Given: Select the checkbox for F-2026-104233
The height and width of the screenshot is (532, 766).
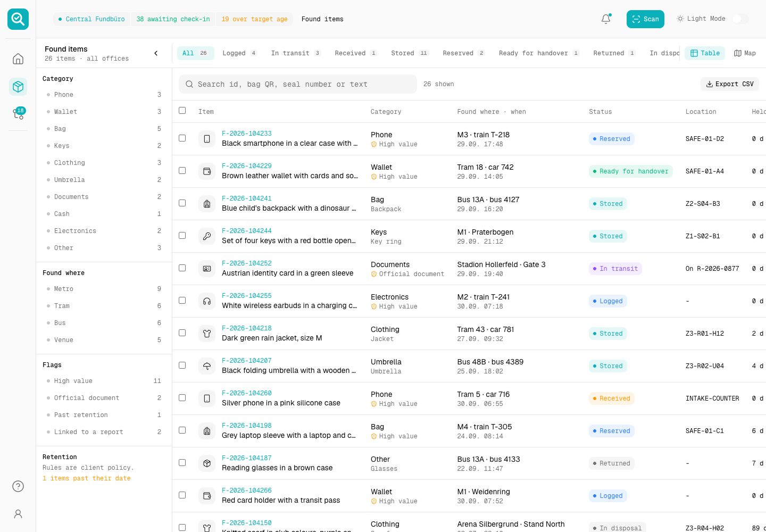Looking at the screenshot, I should coord(182,138).
